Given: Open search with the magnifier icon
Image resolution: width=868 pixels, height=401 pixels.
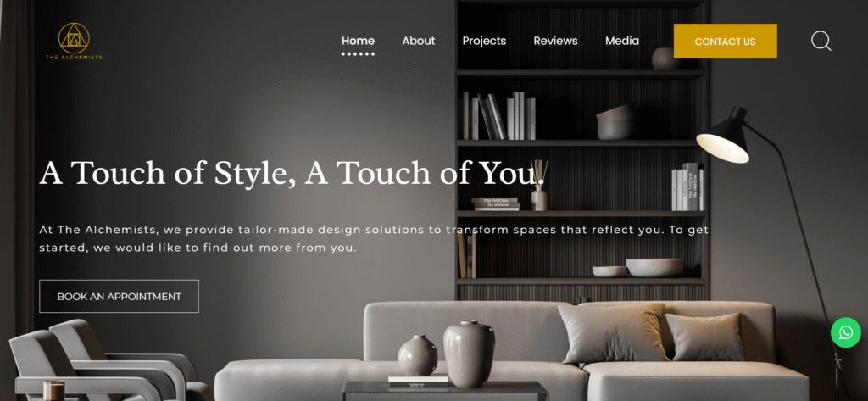Looking at the screenshot, I should tap(821, 41).
